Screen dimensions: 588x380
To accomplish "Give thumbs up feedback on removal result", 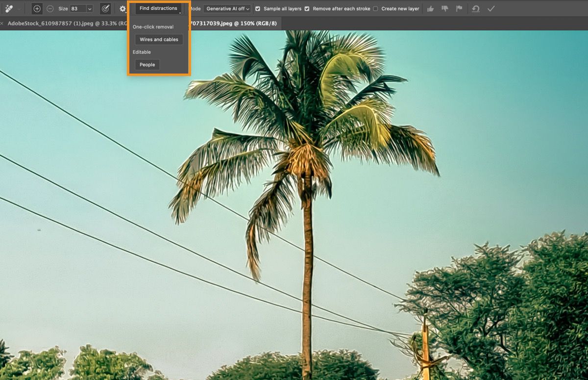I will [x=430, y=8].
